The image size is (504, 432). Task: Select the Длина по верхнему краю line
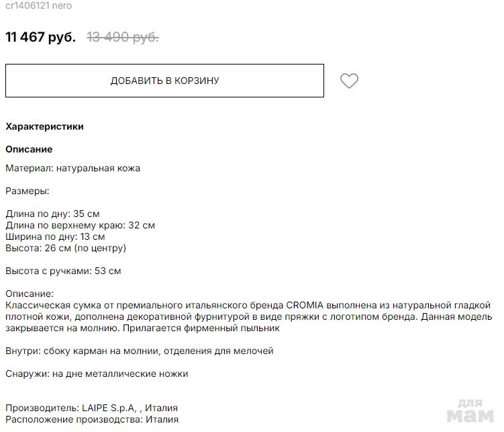pyautogui.click(x=80, y=225)
